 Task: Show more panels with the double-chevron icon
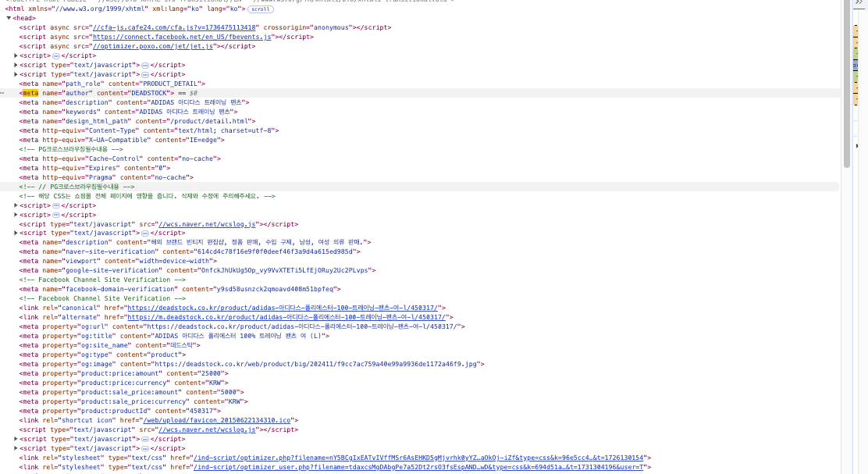[x=859, y=3]
